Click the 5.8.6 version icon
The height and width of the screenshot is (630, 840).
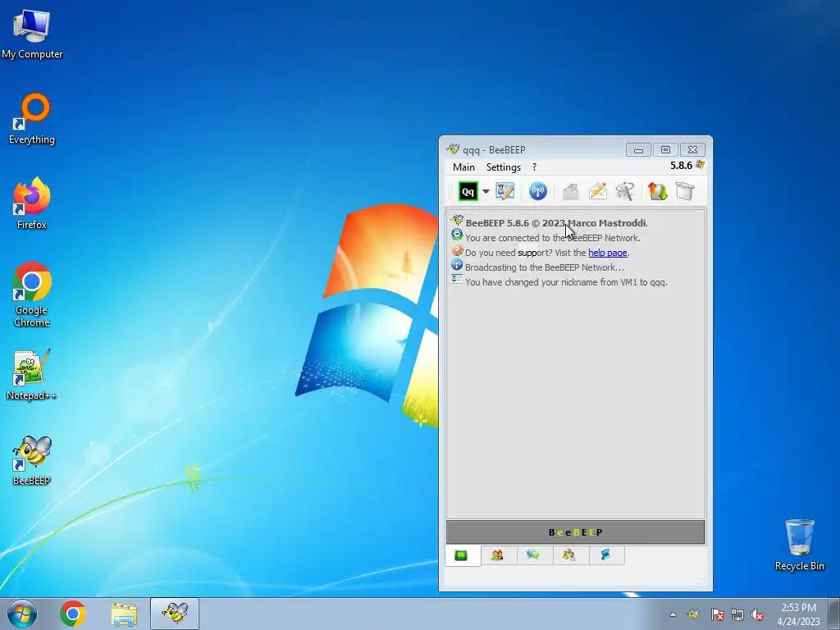tap(700, 165)
